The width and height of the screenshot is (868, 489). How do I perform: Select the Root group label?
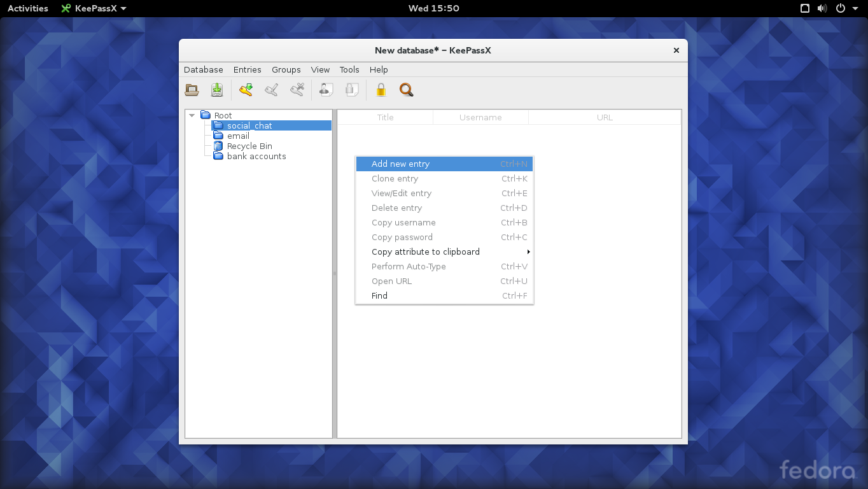pos(223,115)
